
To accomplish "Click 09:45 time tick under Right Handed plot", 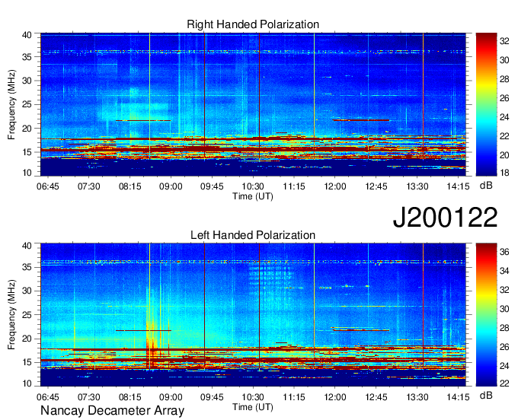I will pyautogui.click(x=212, y=186).
